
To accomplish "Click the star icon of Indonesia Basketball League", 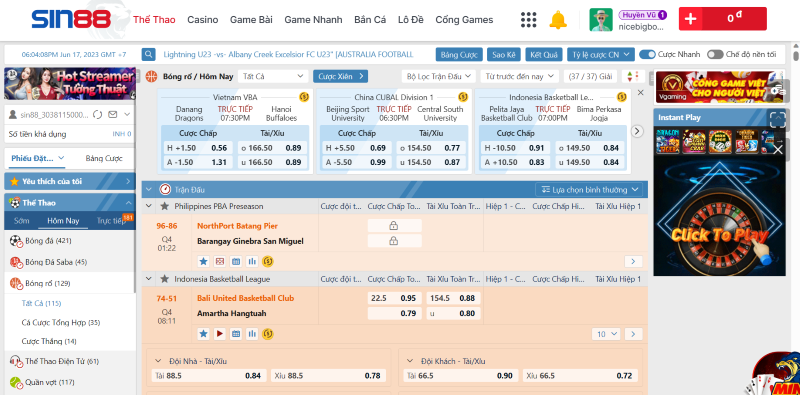I will click(164, 279).
